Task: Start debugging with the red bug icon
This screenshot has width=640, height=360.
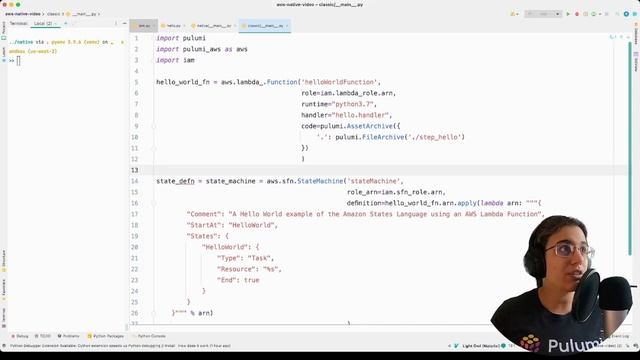Action: pyautogui.click(x=577, y=14)
